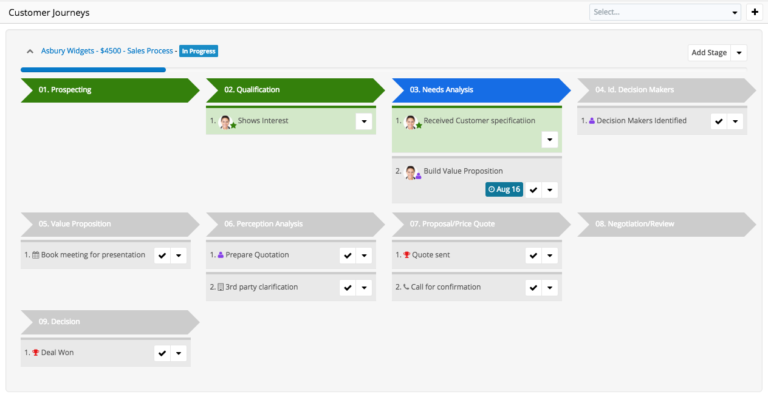Click the plus icon beside Select dropdown
The height and width of the screenshot is (397, 768).
click(755, 13)
